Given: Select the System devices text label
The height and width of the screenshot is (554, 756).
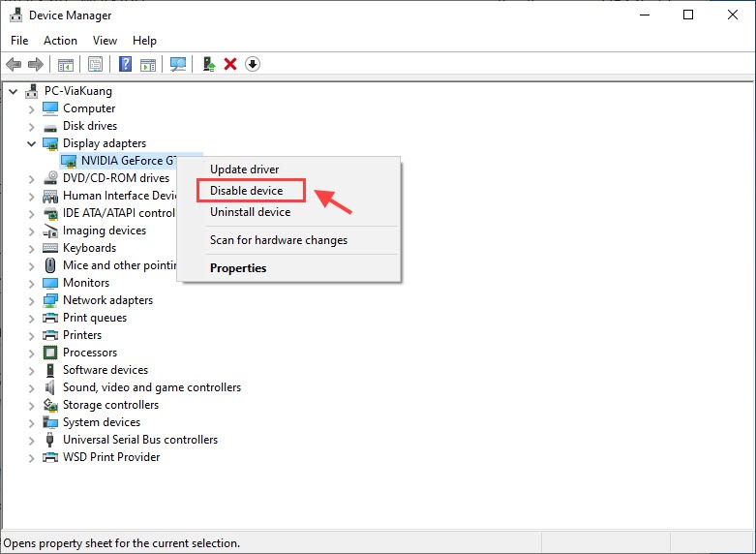Looking at the screenshot, I should pyautogui.click(x=102, y=422).
